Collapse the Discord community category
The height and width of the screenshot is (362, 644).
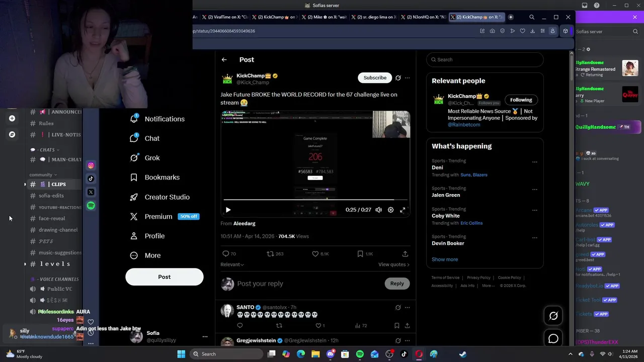(43, 175)
